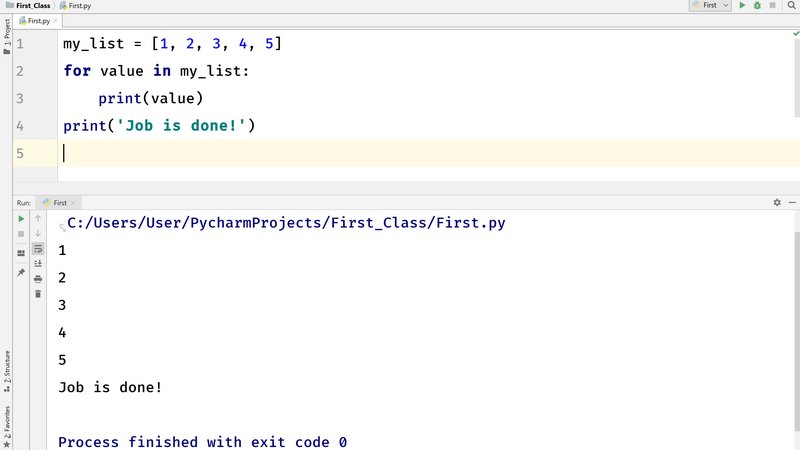Print the console output using the printer icon
This screenshot has width=800, height=450.
[38, 278]
